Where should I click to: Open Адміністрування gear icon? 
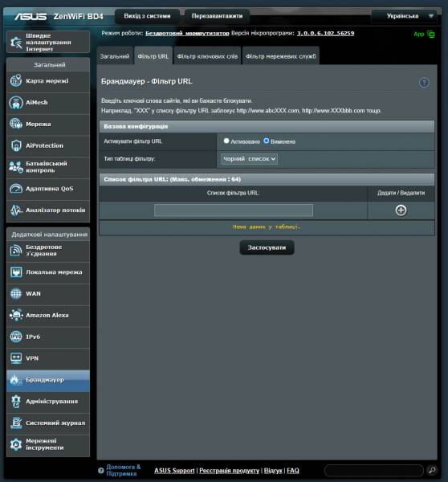[16, 402]
